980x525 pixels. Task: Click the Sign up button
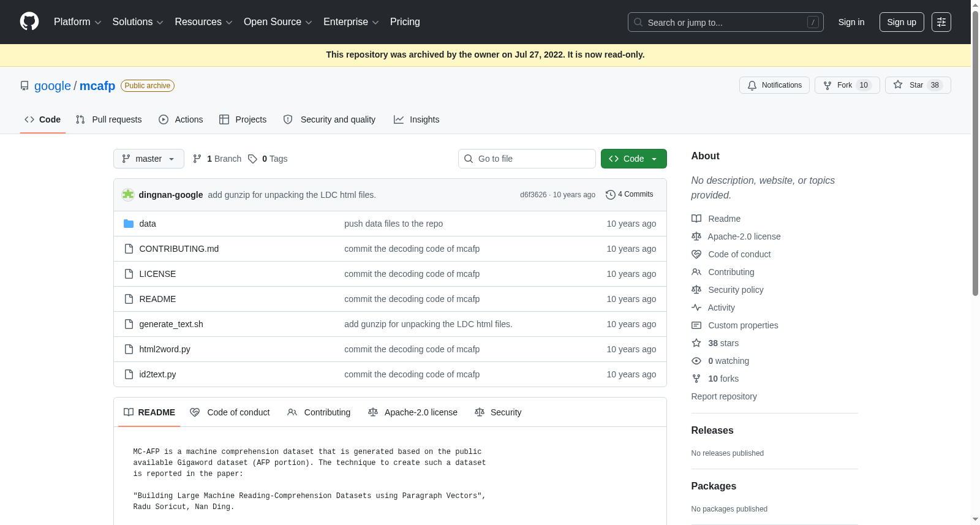coord(902,22)
